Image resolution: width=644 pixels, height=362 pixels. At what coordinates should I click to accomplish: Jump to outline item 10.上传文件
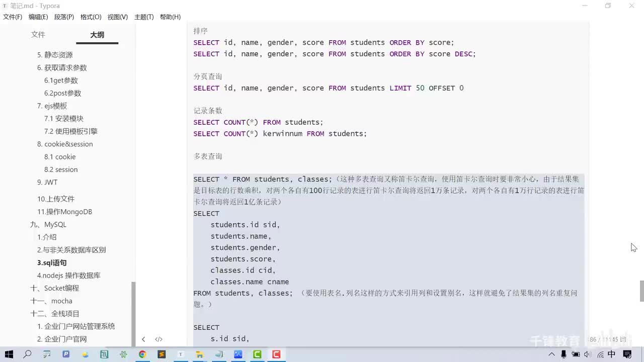pyautogui.click(x=56, y=199)
